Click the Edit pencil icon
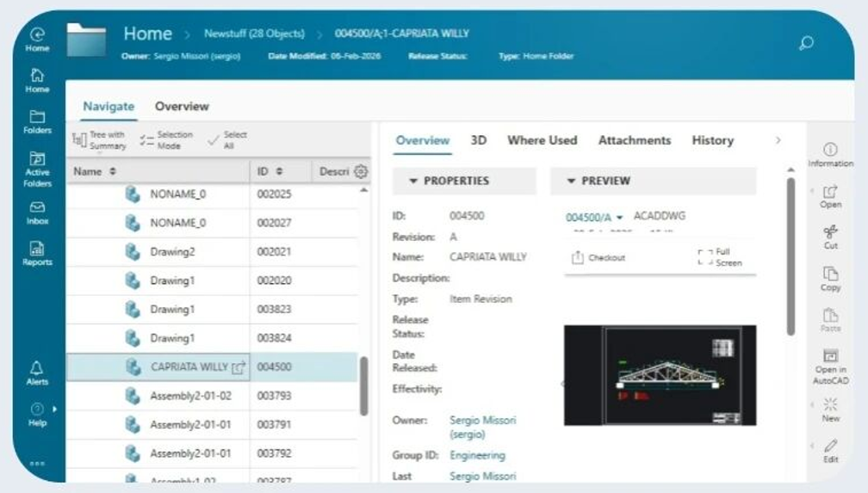 tap(830, 446)
